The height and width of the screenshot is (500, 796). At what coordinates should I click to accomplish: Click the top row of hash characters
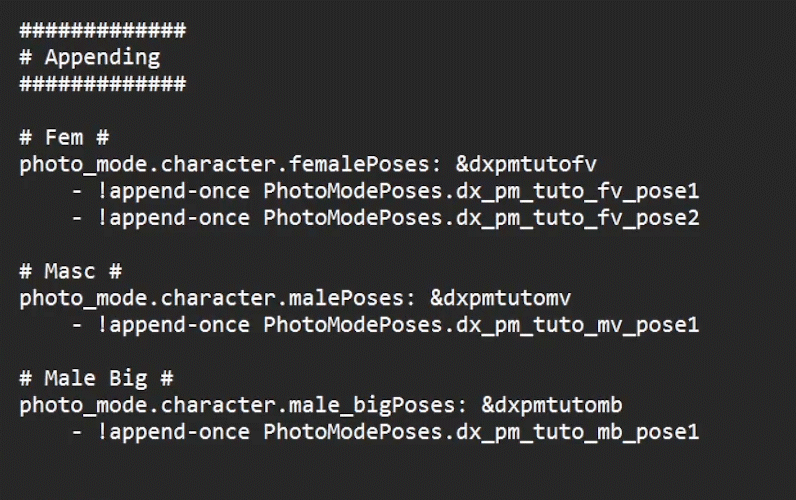[102, 30]
